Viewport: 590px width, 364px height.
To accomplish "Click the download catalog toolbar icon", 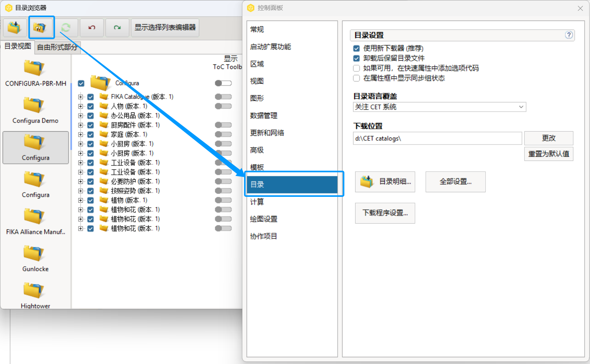I will 15,28.
